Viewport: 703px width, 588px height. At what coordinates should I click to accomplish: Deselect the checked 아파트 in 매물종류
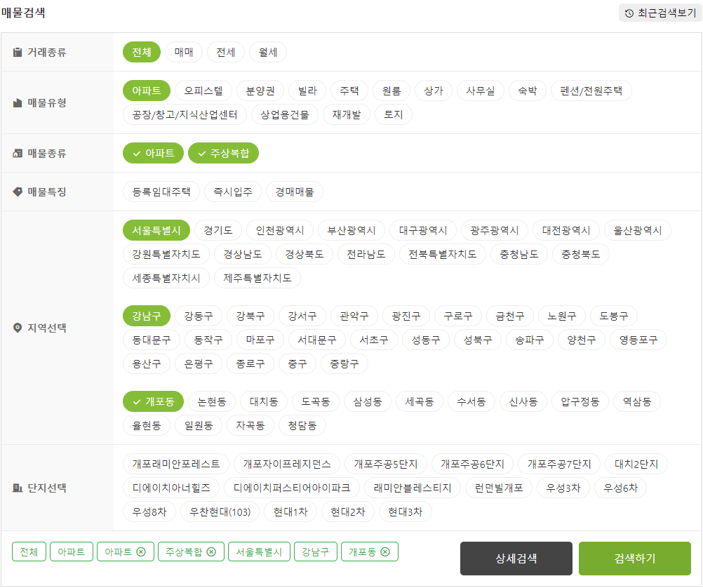pos(153,152)
